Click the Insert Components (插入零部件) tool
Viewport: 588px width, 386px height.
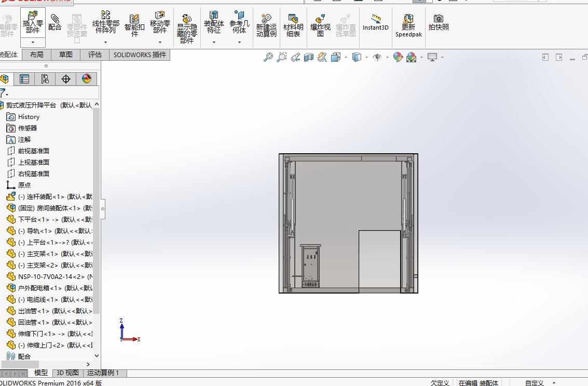(33, 22)
